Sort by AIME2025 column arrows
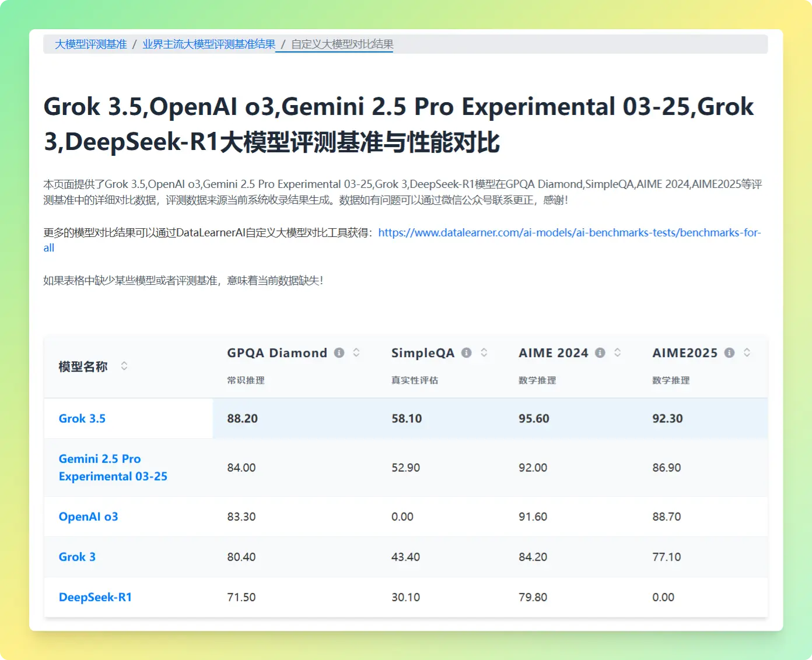Screen dimensions: 812x660 [747, 352]
